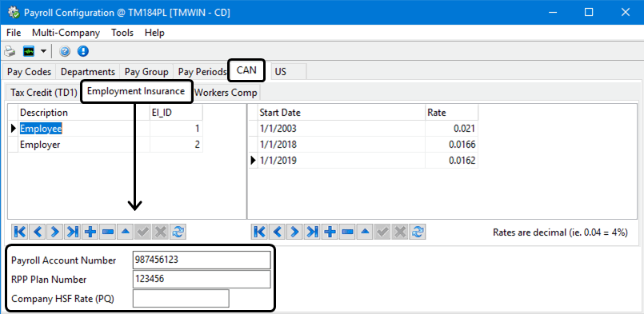Click the Payroll Account Number field

[x=202, y=260]
